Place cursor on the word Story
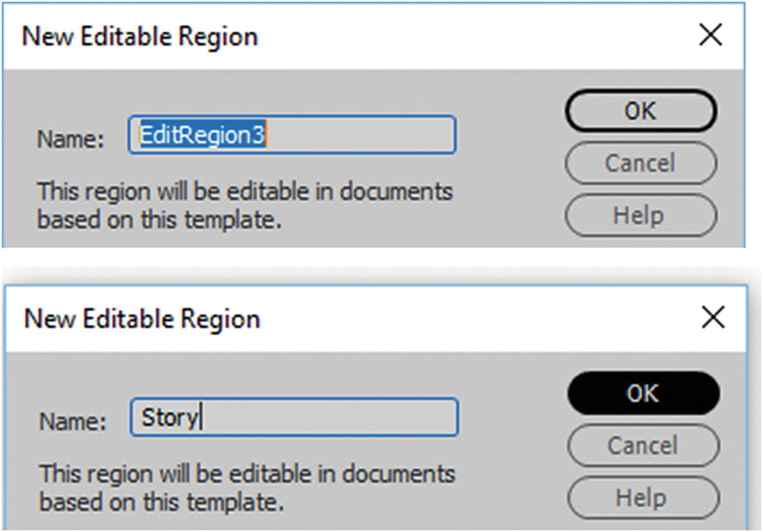This screenshot has height=532, width=763. tap(169, 418)
